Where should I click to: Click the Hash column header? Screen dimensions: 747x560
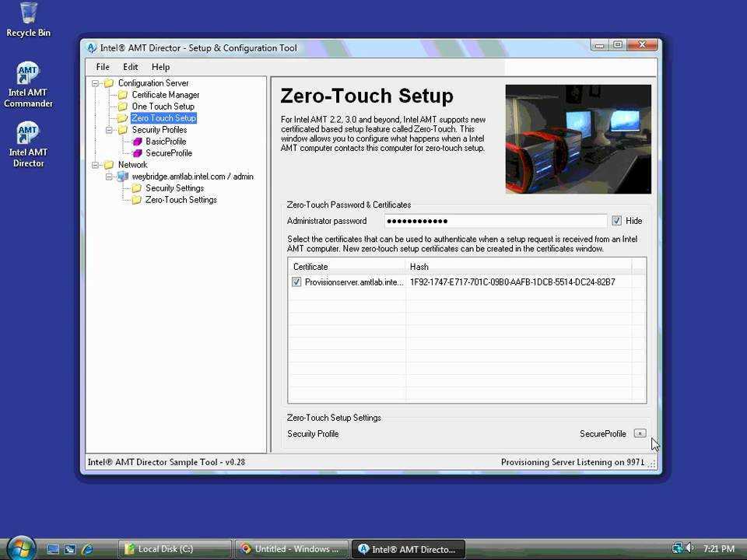pos(519,267)
